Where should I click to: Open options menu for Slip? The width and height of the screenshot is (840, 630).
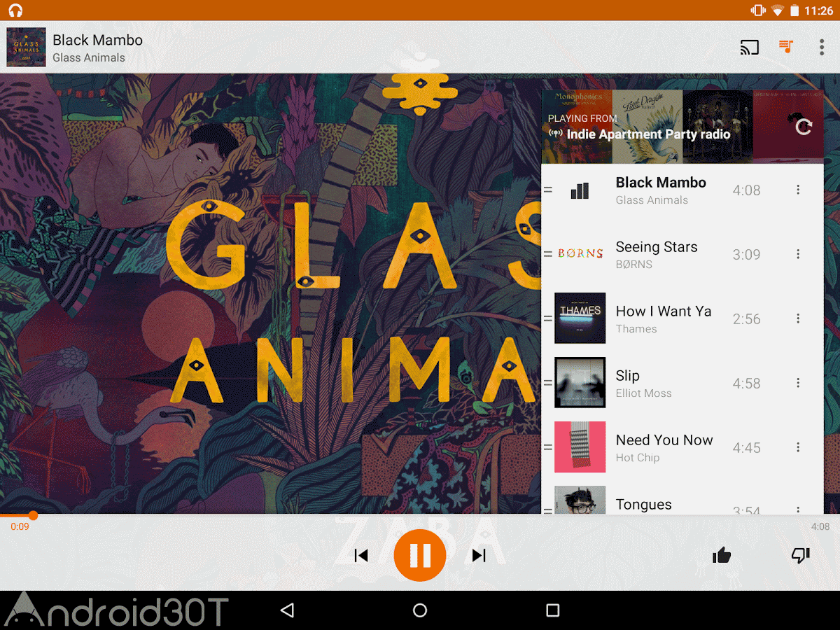(798, 383)
